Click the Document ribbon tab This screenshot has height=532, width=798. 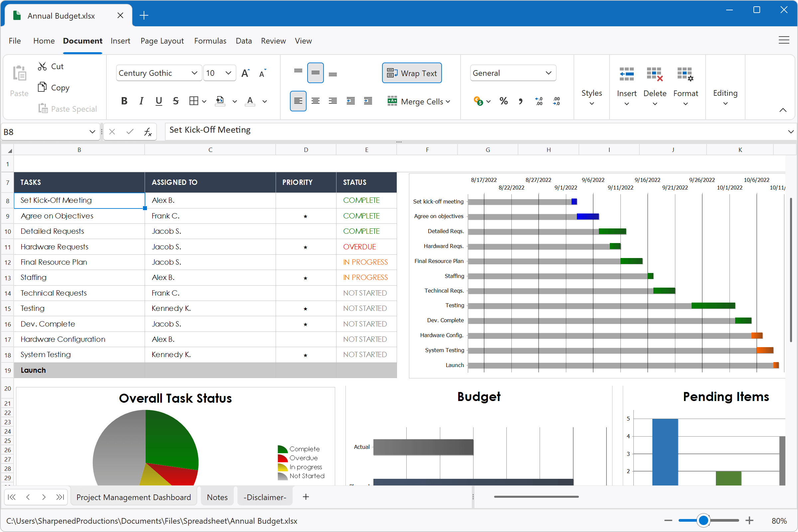82,41
